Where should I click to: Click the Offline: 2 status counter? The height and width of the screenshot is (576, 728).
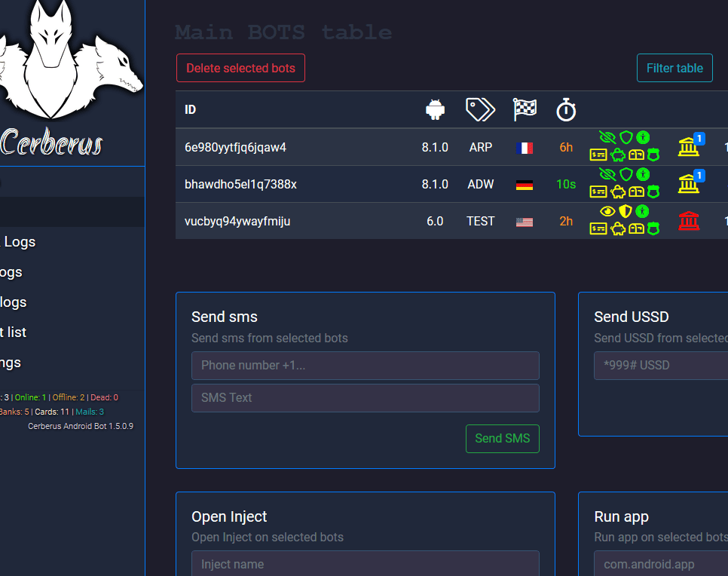click(69, 397)
